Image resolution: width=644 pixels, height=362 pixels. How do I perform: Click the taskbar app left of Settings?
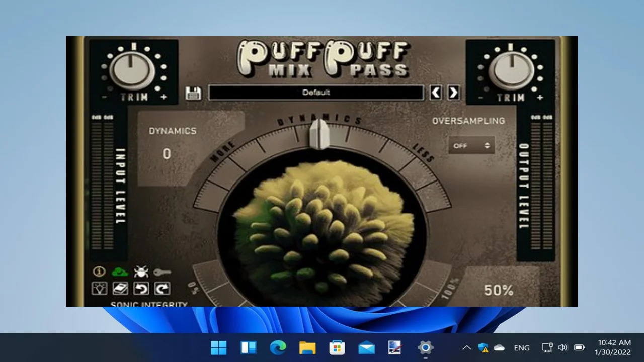(x=395, y=347)
